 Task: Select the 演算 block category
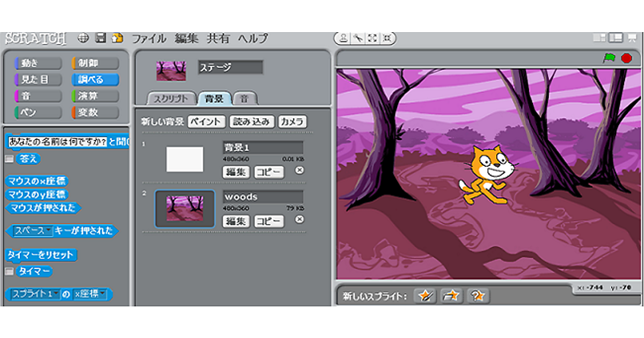click(95, 96)
